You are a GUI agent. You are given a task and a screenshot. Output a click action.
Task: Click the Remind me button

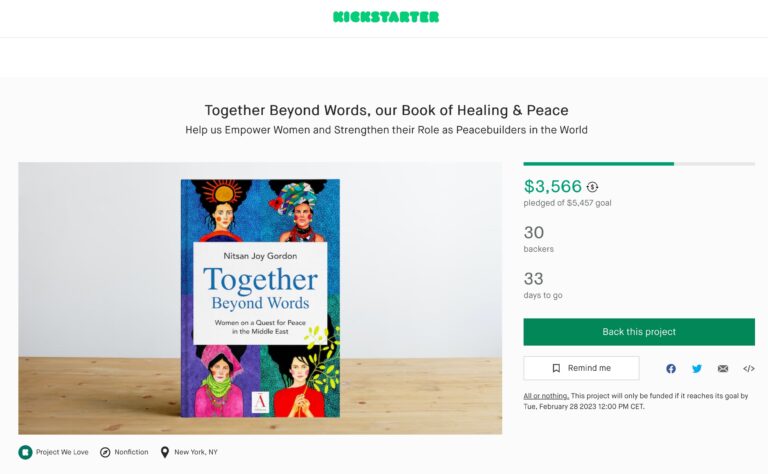[x=581, y=368]
